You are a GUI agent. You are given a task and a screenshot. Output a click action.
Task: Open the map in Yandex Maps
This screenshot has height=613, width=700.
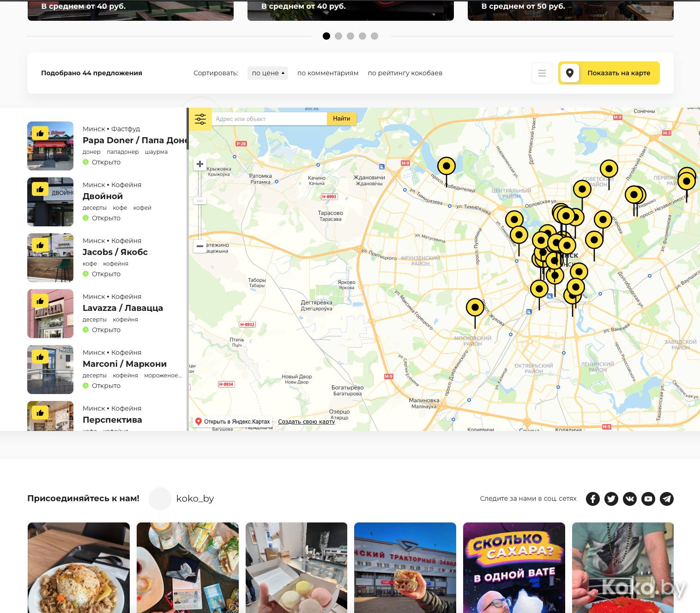tap(233, 422)
